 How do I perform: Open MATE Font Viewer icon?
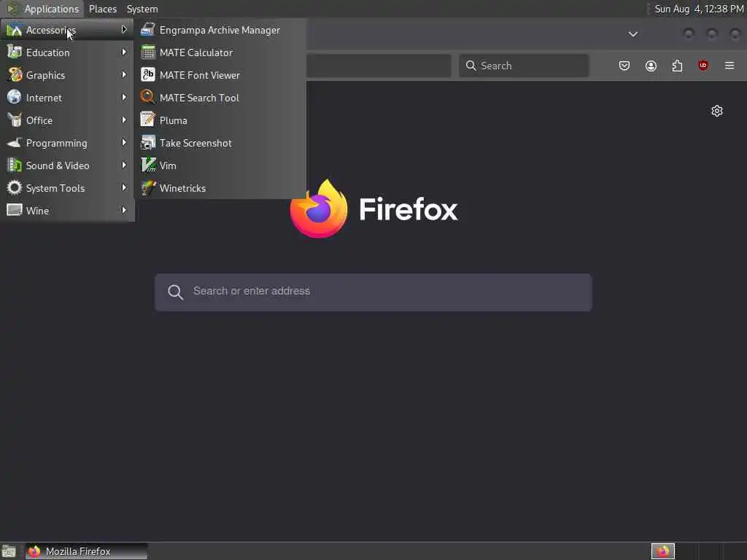(147, 75)
